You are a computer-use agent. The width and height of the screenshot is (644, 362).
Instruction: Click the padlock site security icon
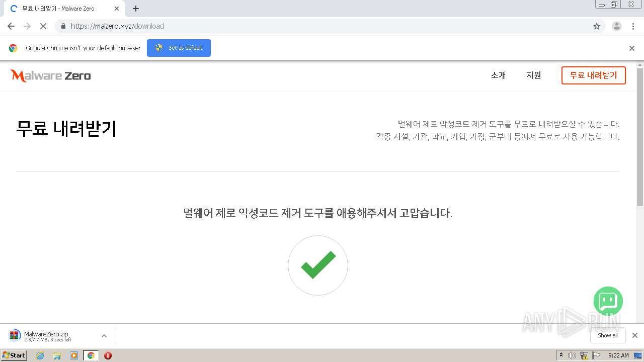[63, 26]
